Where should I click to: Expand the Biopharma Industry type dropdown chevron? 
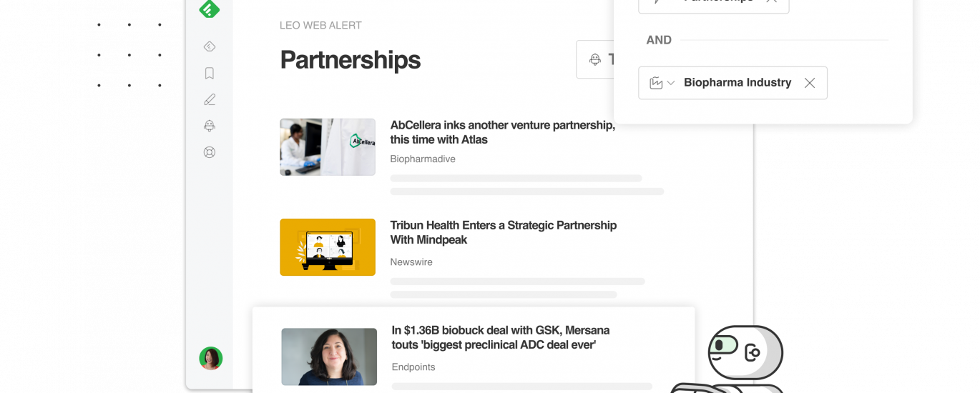[x=671, y=83]
